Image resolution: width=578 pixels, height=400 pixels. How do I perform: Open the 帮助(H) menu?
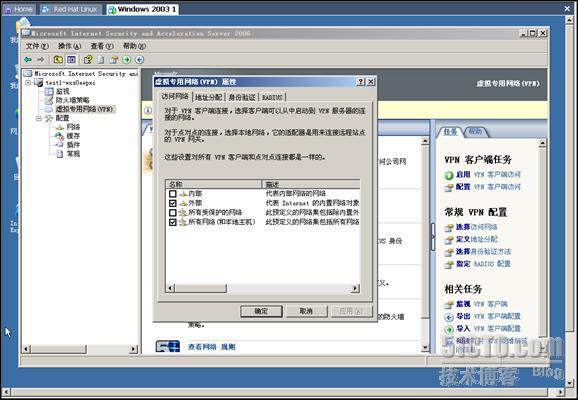[x=135, y=46]
